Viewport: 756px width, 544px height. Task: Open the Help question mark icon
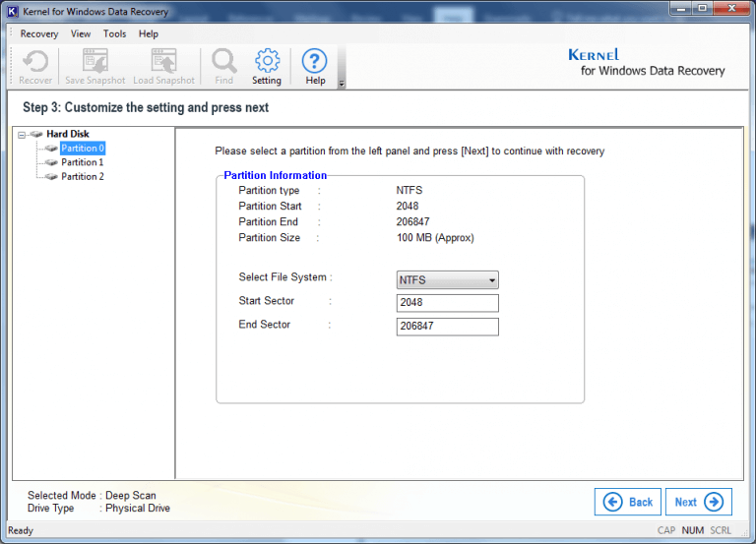tap(314, 61)
